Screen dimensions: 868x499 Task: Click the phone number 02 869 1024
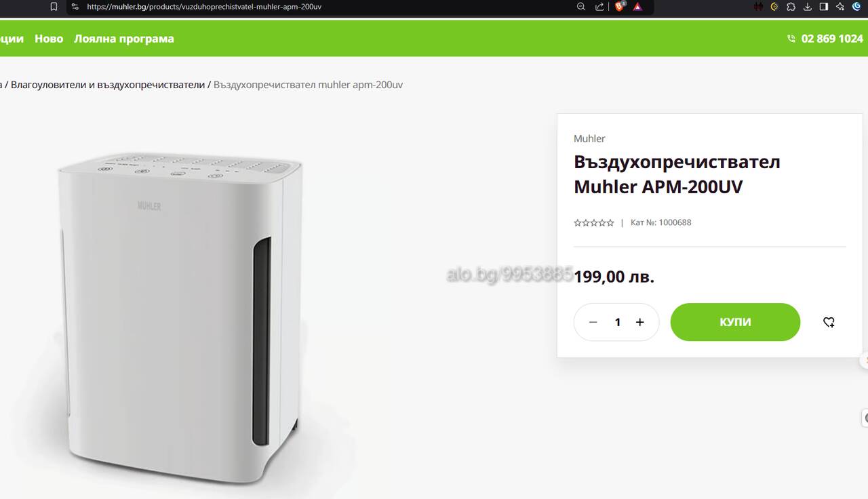pyautogui.click(x=831, y=39)
